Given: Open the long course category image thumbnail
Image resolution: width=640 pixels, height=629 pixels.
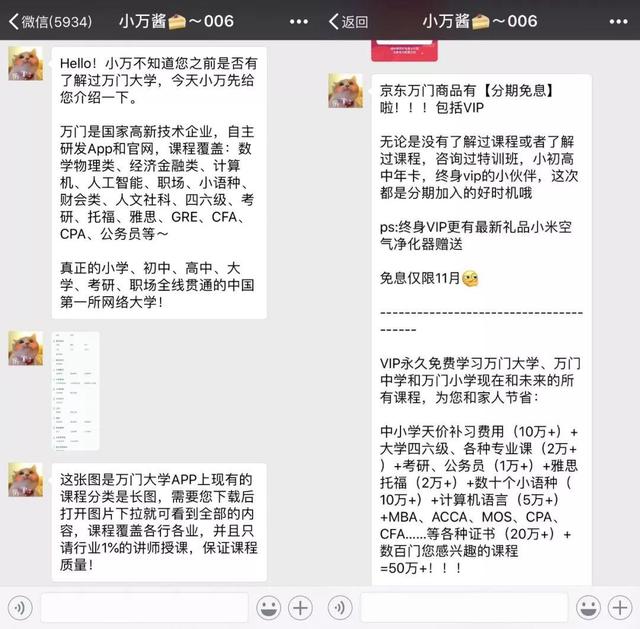Looking at the screenshot, I should click(x=76, y=391).
